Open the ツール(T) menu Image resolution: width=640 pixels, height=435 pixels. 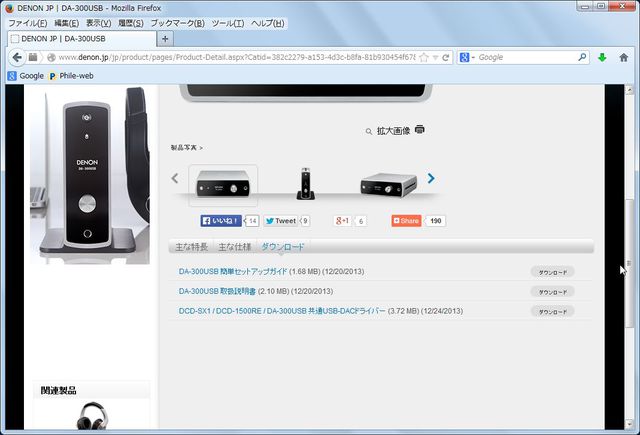pyautogui.click(x=228, y=23)
